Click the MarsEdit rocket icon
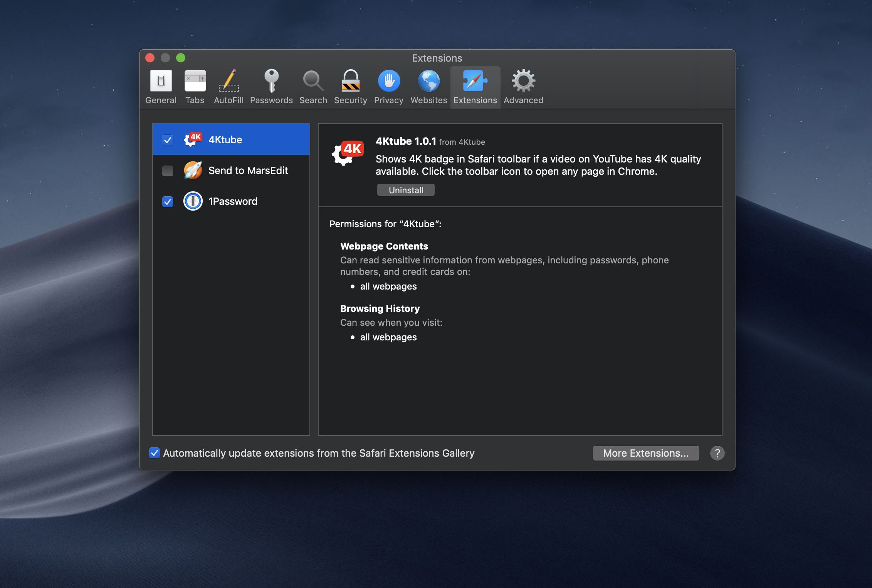The image size is (872, 588). 193,170
